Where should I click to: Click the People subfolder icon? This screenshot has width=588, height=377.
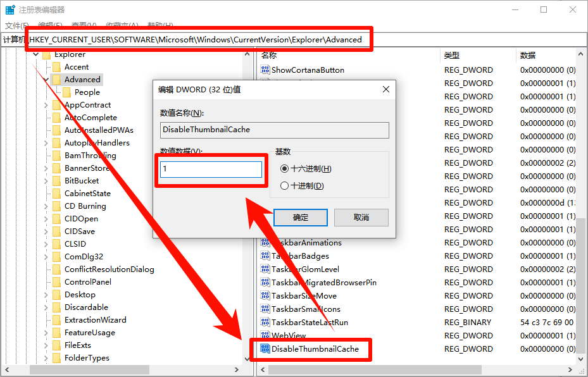click(67, 92)
